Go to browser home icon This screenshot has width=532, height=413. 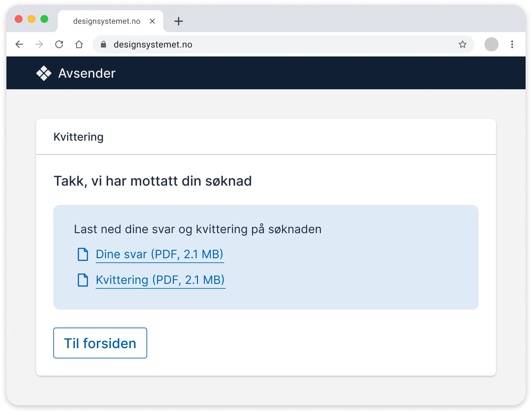click(x=79, y=44)
